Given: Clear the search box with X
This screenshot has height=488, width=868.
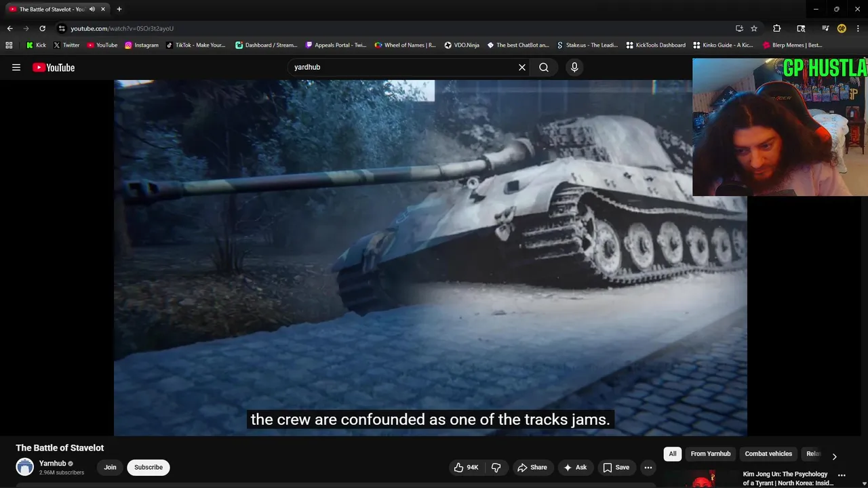Looking at the screenshot, I should coord(522,67).
